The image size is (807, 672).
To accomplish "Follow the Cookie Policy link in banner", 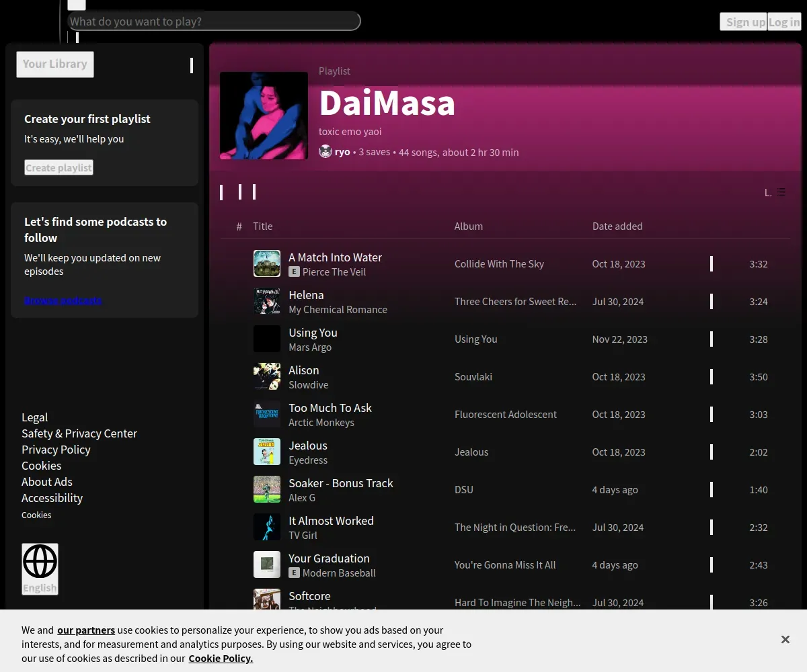I will click(221, 659).
